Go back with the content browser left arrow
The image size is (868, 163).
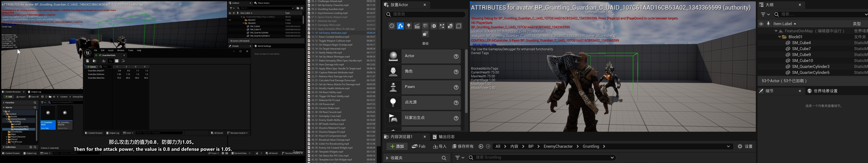pyautogui.click(x=481, y=147)
